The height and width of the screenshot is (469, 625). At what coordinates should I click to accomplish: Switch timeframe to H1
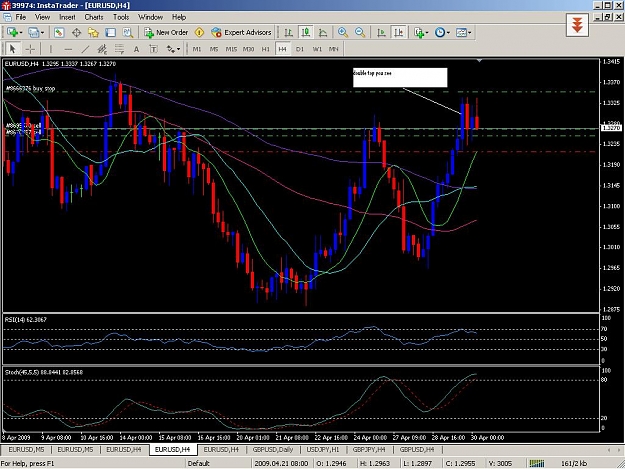tap(265, 49)
